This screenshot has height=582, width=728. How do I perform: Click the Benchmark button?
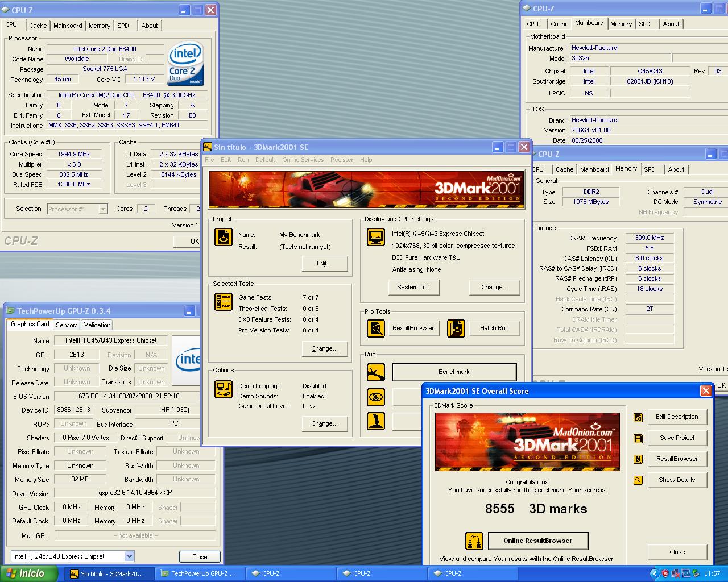click(454, 372)
